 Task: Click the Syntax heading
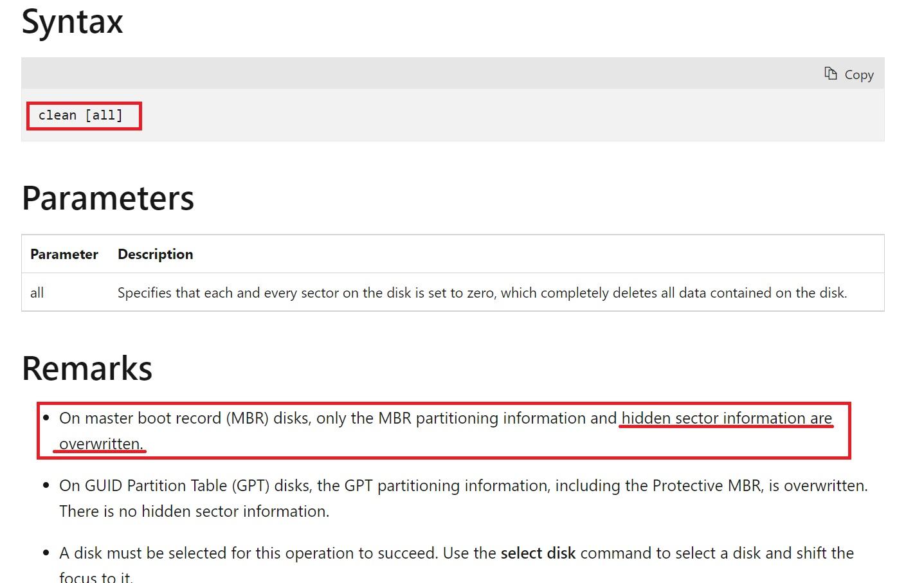pos(72,21)
